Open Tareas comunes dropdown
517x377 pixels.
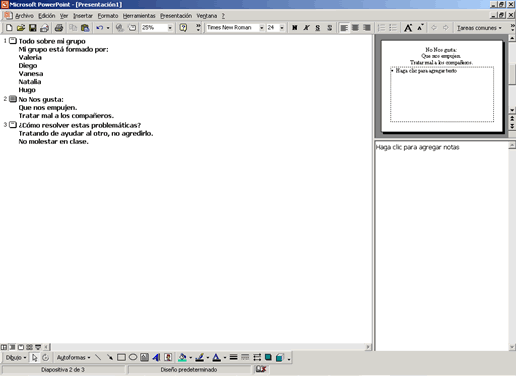tap(479, 28)
